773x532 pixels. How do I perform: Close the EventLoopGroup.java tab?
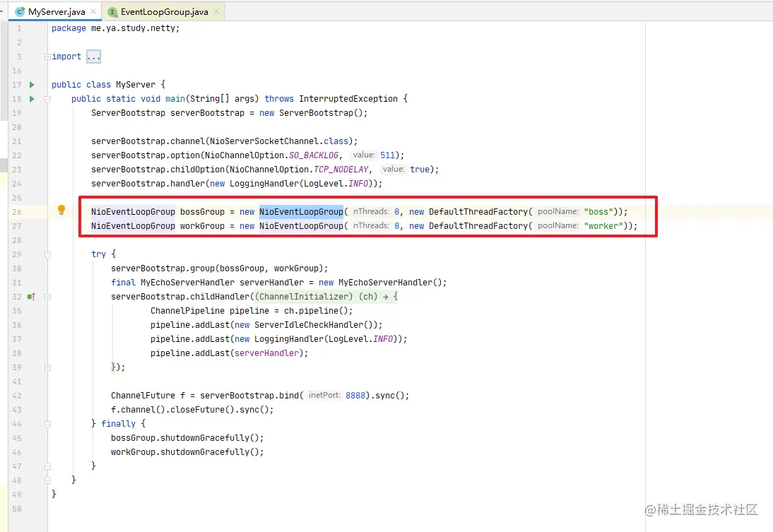[x=216, y=11]
